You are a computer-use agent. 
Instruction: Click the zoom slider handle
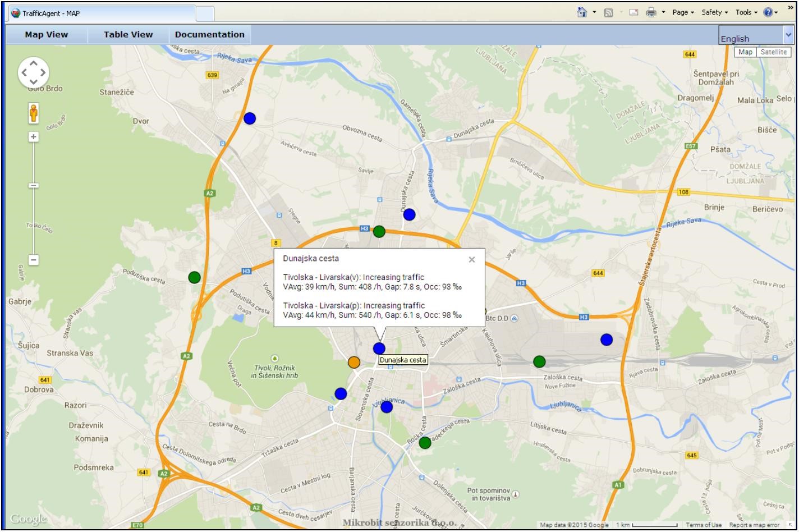(34, 185)
